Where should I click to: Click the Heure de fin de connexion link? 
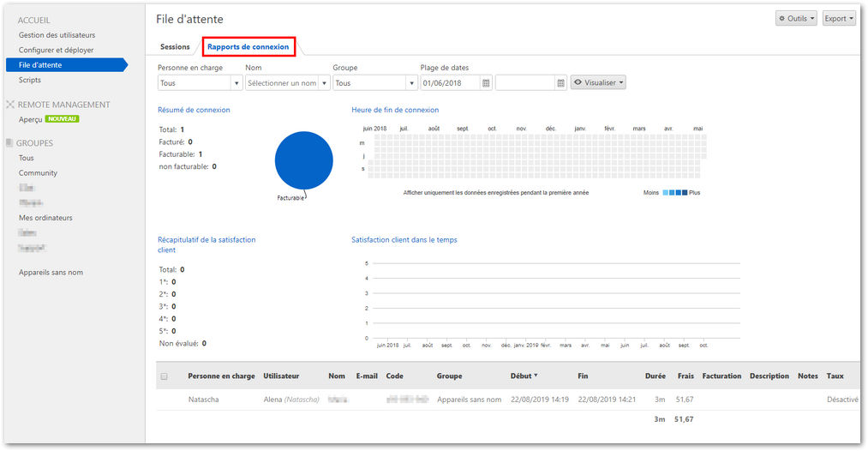coord(395,110)
